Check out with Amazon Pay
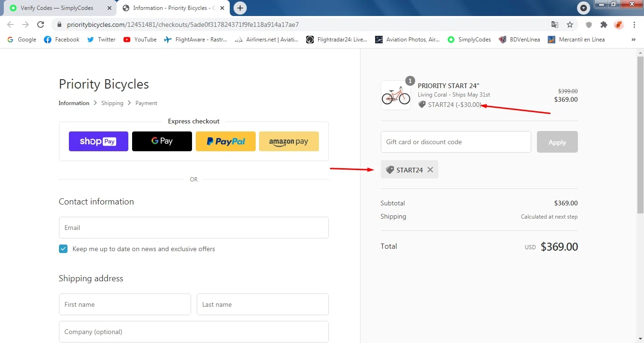The height and width of the screenshot is (343, 644). [x=289, y=141]
